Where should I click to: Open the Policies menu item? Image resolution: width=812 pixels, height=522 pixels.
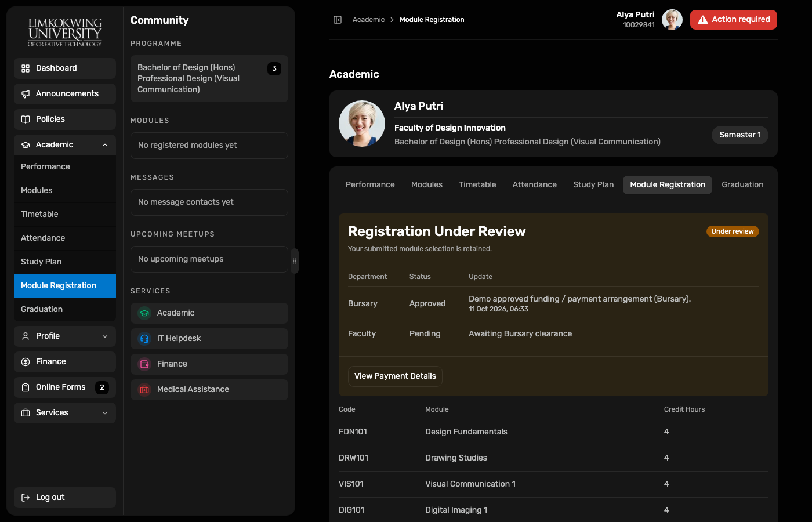click(x=65, y=119)
